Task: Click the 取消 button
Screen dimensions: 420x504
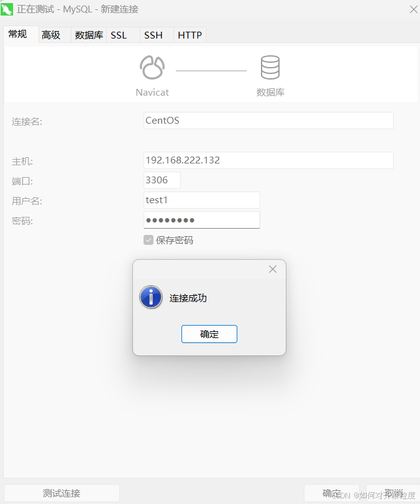Action: (x=393, y=493)
